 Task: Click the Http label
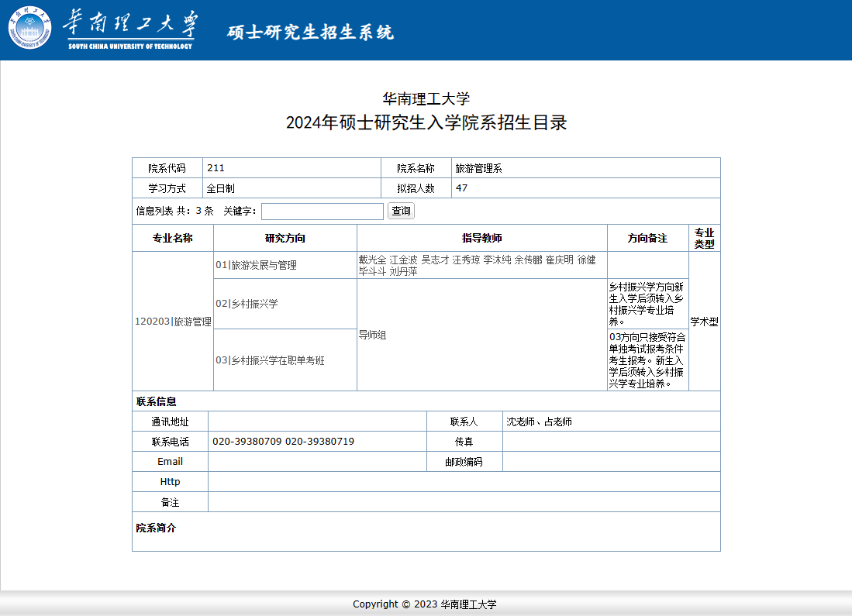(170, 482)
